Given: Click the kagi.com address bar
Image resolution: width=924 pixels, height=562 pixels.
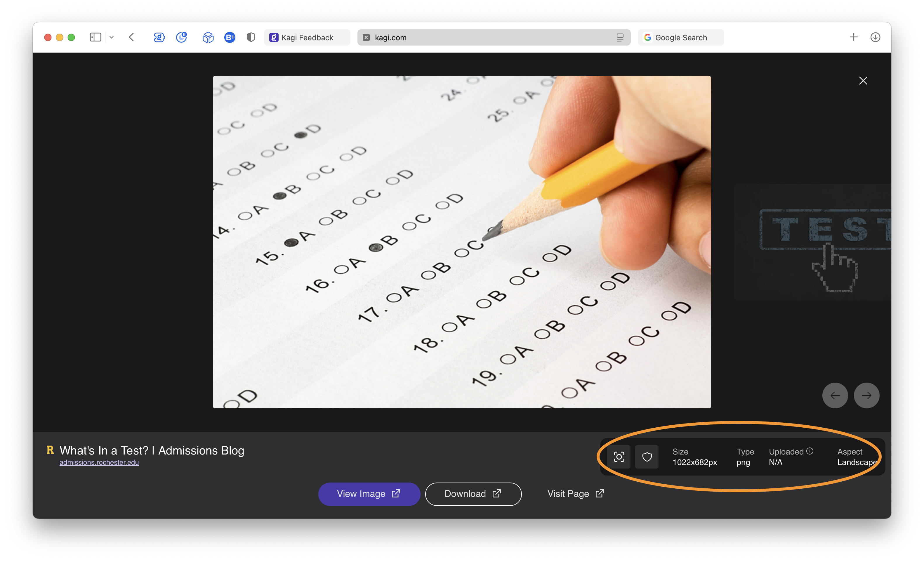Looking at the screenshot, I should pos(487,37).
